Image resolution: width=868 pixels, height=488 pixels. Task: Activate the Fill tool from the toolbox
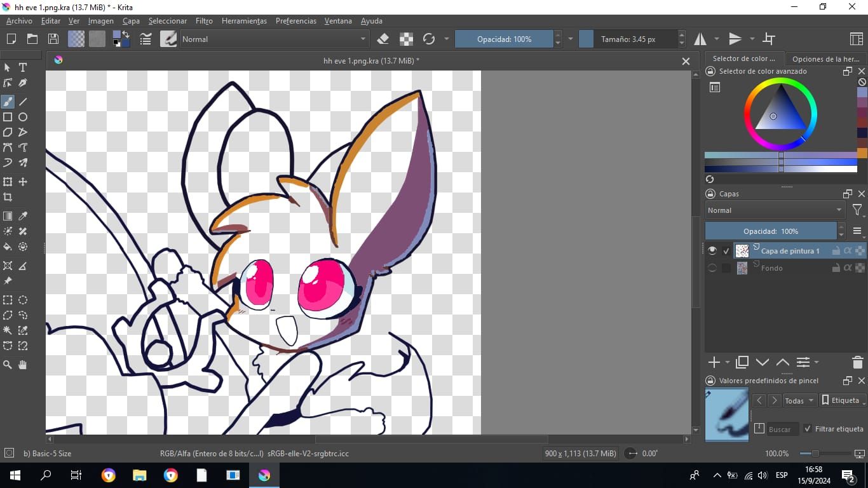[8, 247]
